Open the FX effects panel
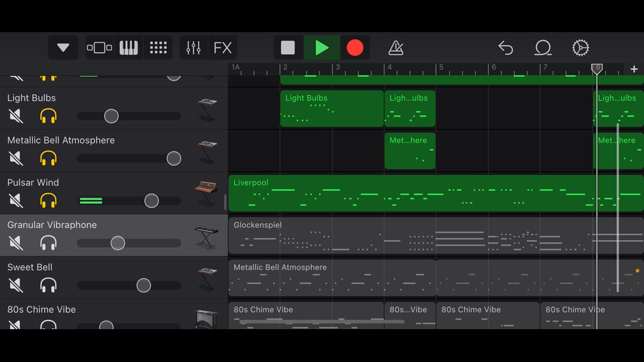Viewport: 644px width, 362px height. [x=223, y=48]
